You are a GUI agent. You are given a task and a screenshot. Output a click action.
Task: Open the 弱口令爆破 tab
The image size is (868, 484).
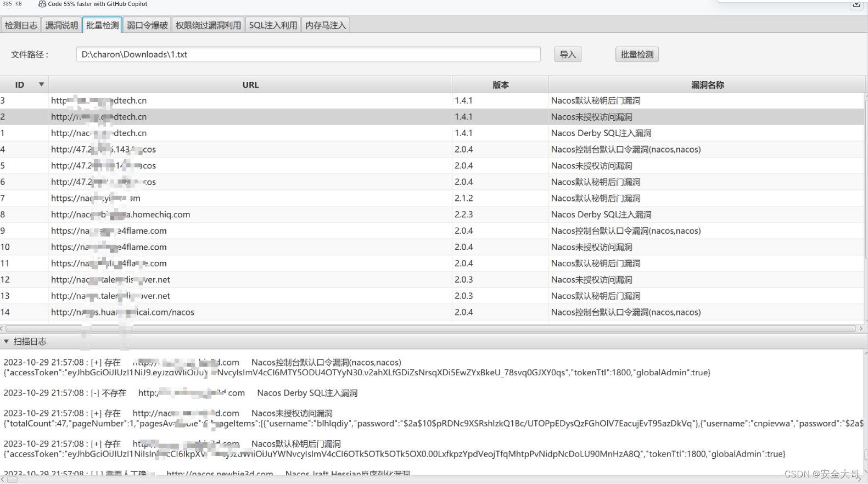(x=147, y=25)
